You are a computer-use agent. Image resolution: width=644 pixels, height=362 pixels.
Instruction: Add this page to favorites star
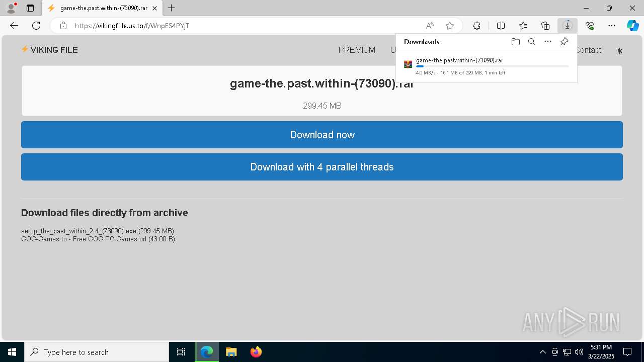(x=450, y=26)
